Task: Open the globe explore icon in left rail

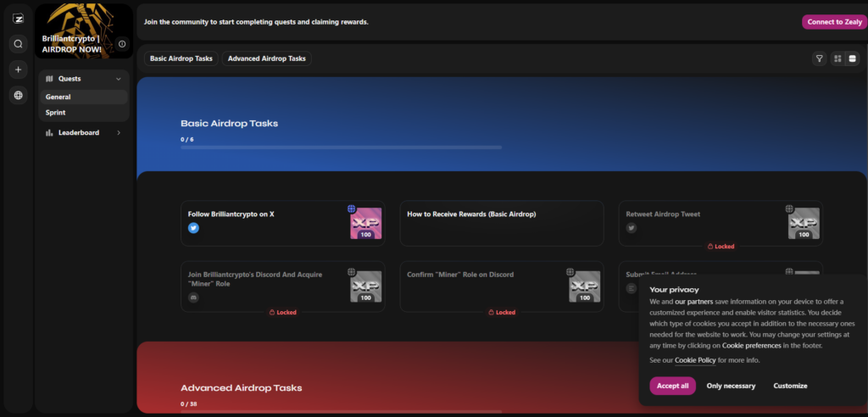Action: point(19,95)
